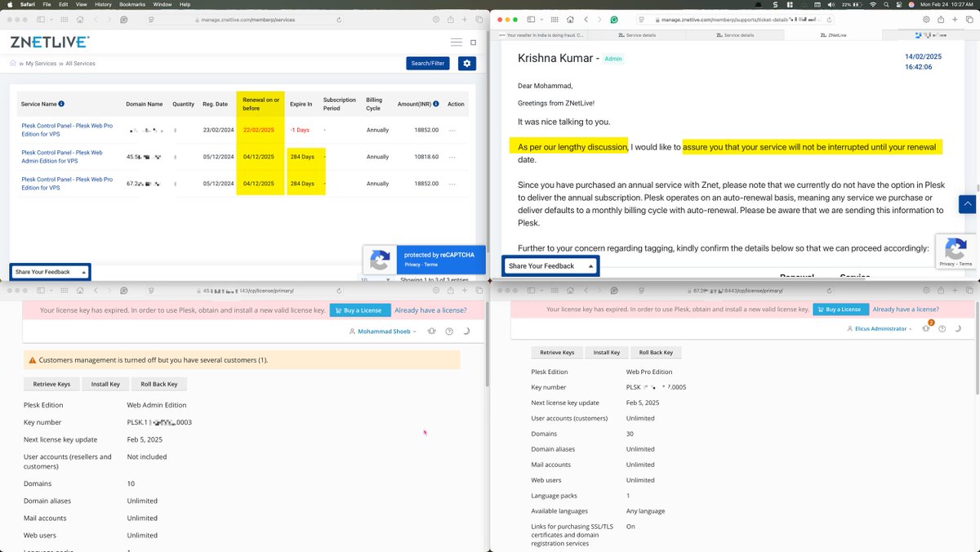Open the gear settings button beside Search/Filter
The image size is (980, 552).
[467, 63]
